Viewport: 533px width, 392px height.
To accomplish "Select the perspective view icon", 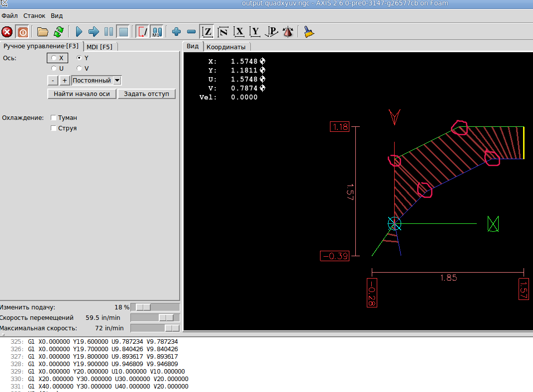I will click(271, 32).
